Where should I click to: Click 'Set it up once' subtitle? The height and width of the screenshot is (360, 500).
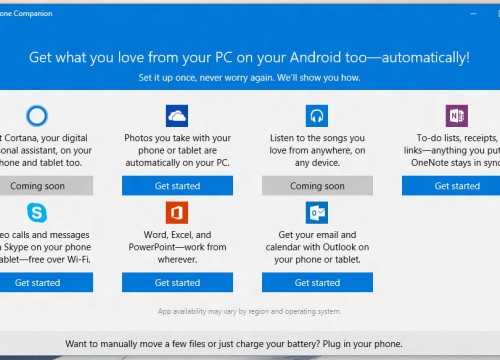249,78
